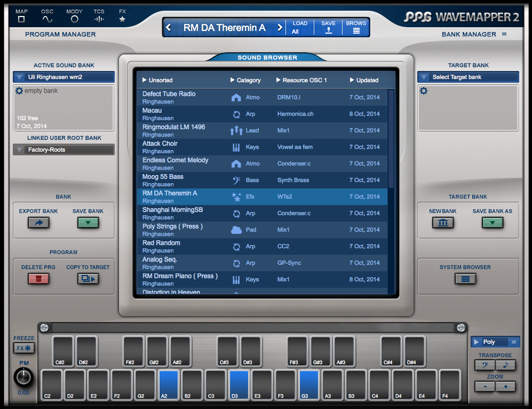Open the OSC wave page icon
The width and height of the screenshot is (532, 409).
[47, 19]
